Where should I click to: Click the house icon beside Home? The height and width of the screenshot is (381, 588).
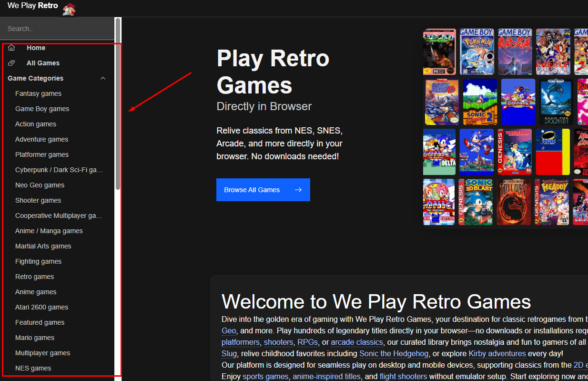click(x=11, y=48)
